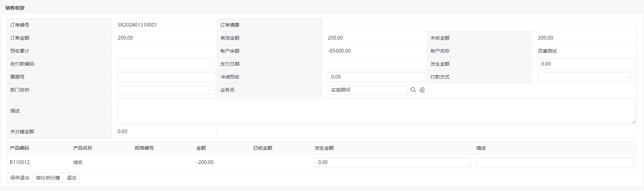Click the 有效金额 value 200.00
Viewport: 644px width, 191px height.
pos(335,38)
